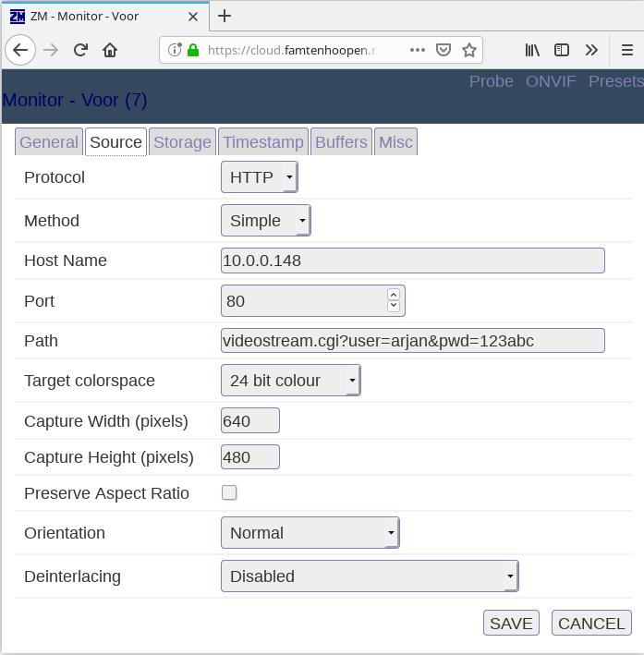This screenshot has width=644, height=655.
Task: Open the ONVIF link
Action: (x=551, y=81)
